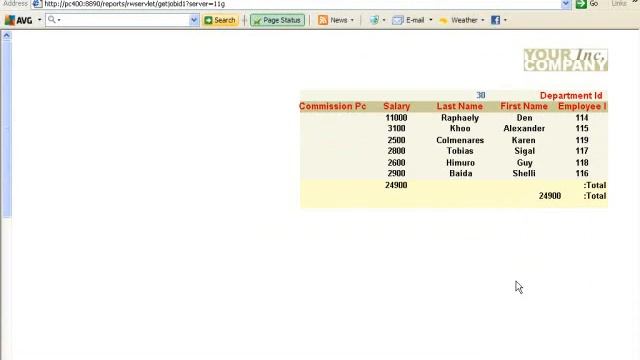640x360 pixels.
Task: Expand the AVG search history dropdown
Action: [194, 20]
